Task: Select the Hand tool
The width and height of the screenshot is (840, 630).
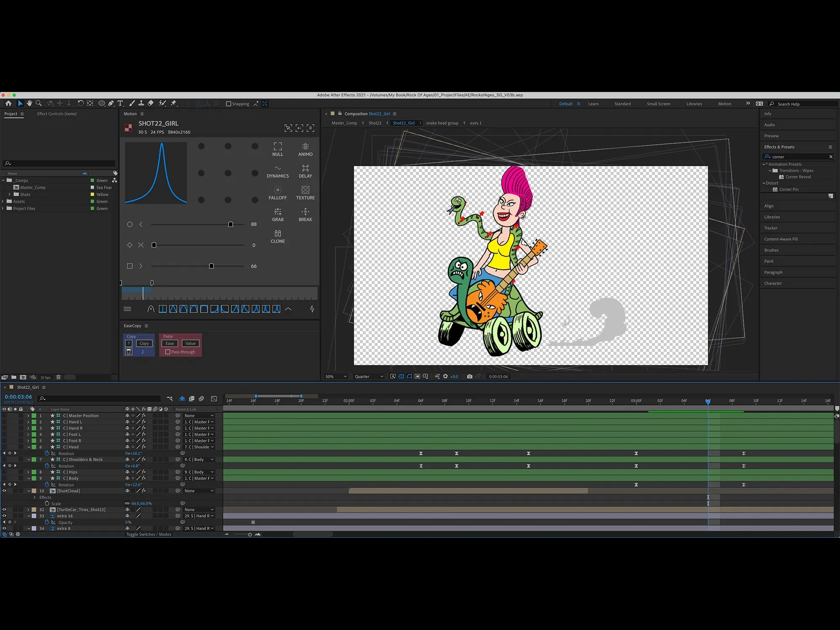Action: pos(29,103)
